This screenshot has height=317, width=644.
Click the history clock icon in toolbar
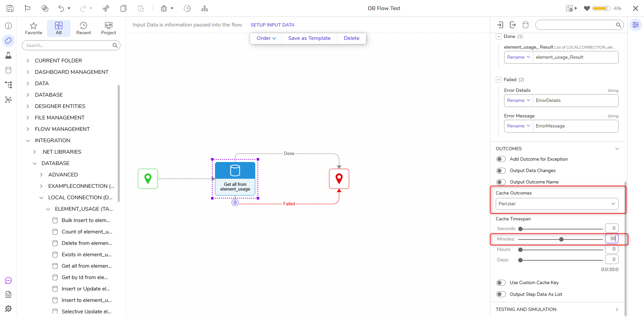[x=187, y=8]
